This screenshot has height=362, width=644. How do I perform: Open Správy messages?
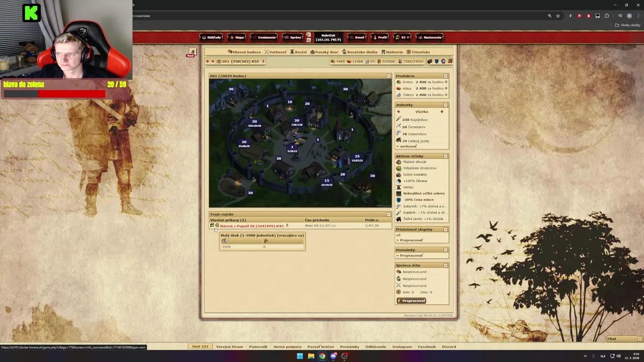(x=293, y=37)
